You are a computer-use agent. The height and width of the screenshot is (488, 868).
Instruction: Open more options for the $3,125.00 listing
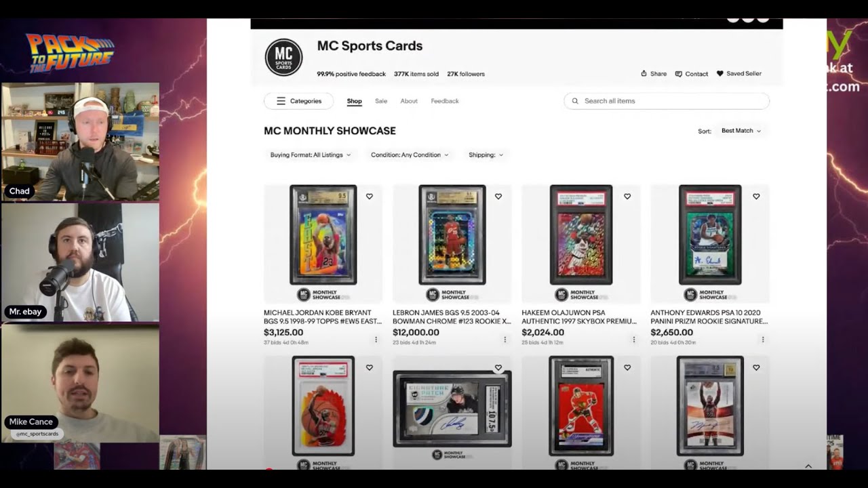(x=376, y=340)
